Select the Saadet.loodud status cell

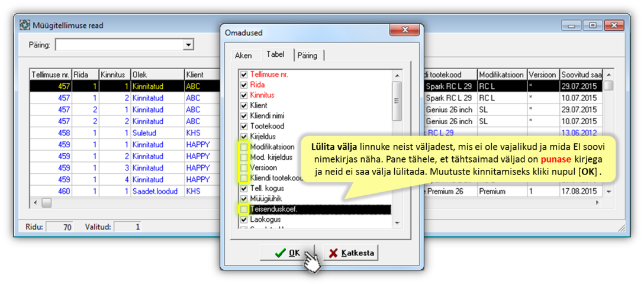157,191
